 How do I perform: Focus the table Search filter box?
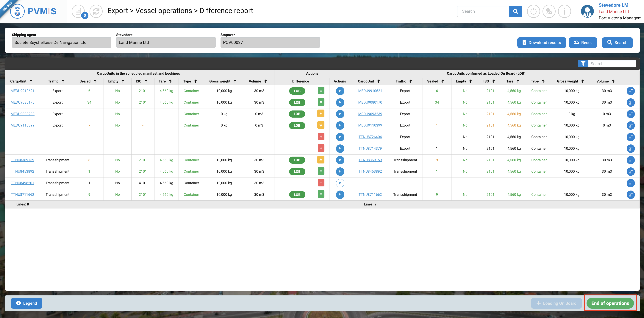(612, 64)
